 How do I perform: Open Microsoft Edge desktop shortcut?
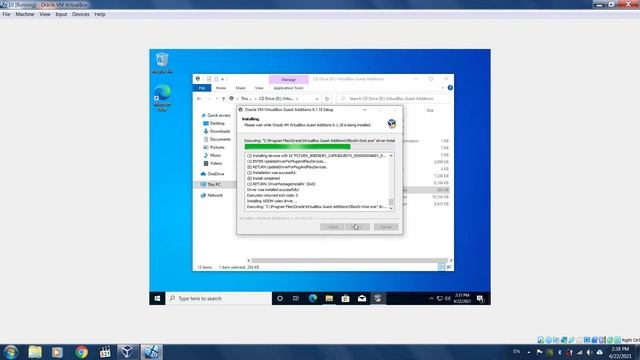pos(162,98)
